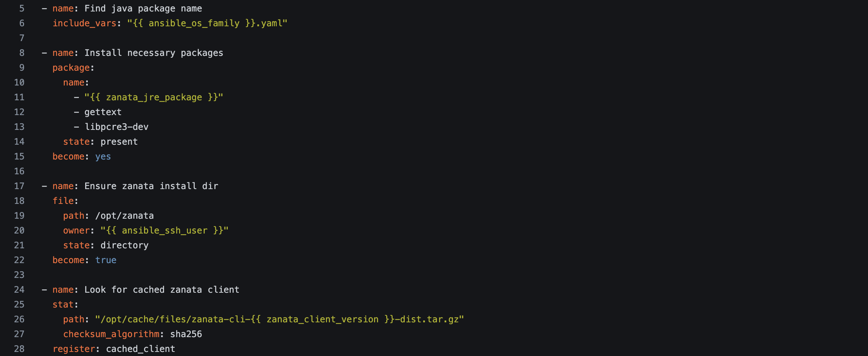The height and width of the screenshot is (356, 868).
Task: Click line number 5 in the gutter
Action: coord(22,9)
